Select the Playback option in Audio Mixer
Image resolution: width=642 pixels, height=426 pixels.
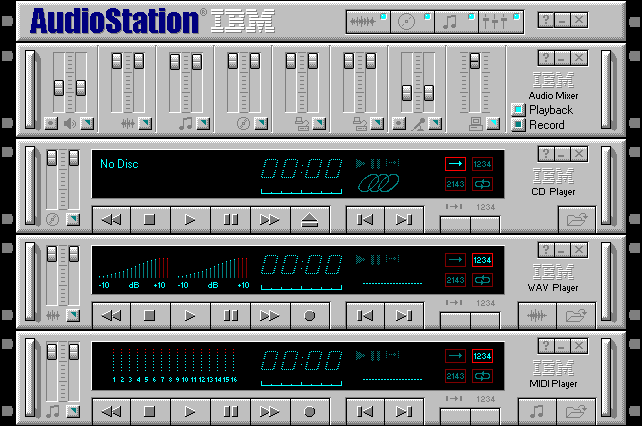518,110
